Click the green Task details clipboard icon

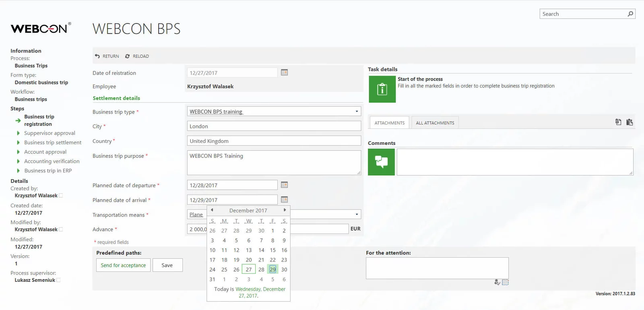click(382, 89)
